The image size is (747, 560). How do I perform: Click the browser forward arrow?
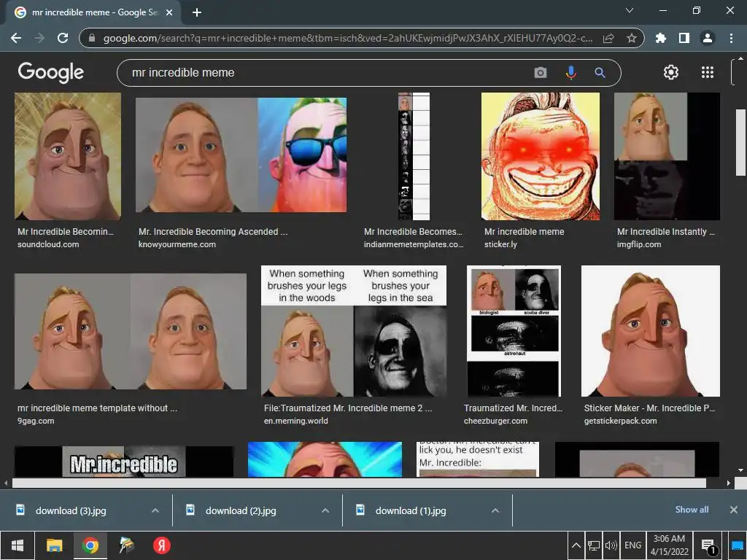pyautogui.click(x=39, y=38)
